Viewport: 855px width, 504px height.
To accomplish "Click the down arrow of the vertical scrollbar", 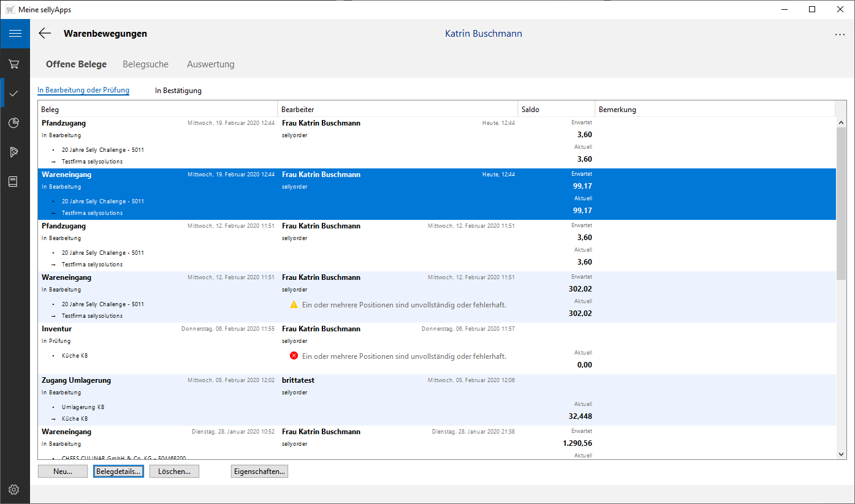I will coord(841,454).
